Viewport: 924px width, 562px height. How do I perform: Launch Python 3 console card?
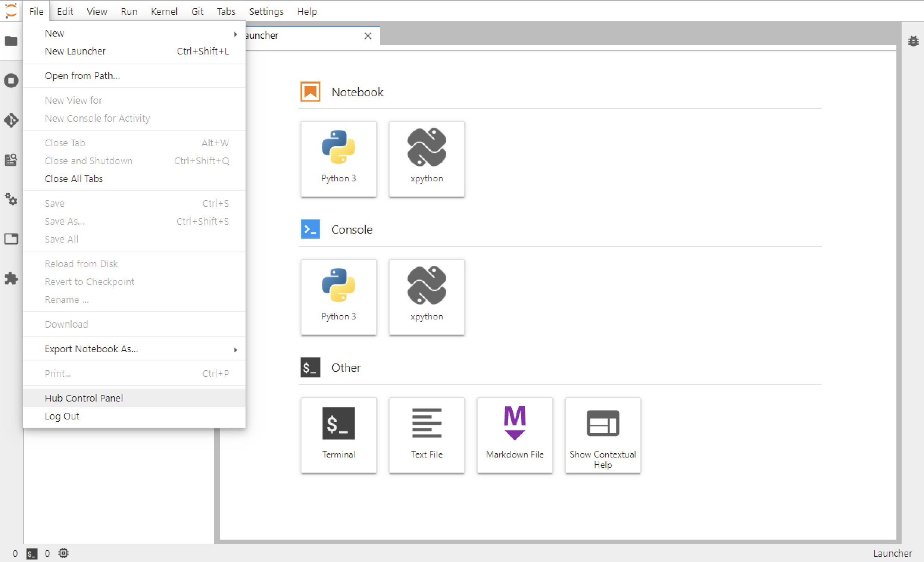[338, 297]
